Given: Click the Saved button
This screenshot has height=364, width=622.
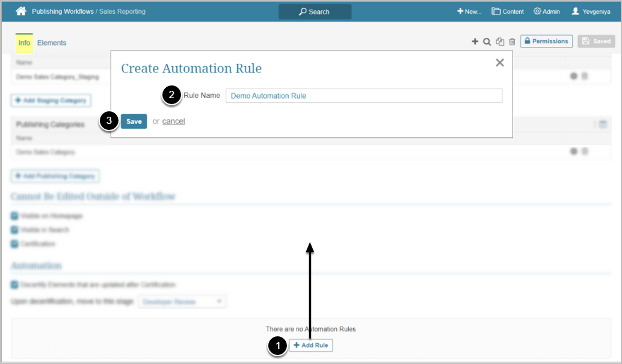Looking at the screenshot, I should tap(596, 42).
